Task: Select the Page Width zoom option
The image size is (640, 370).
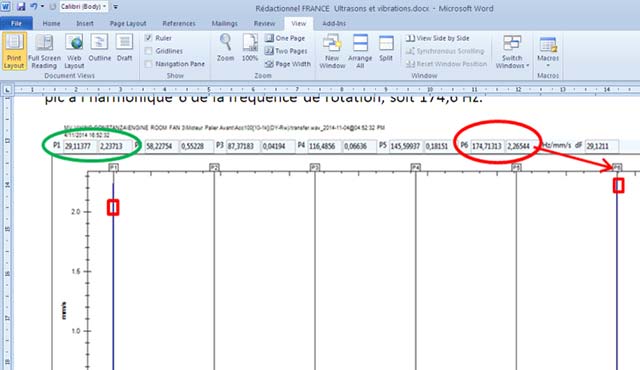Action: pyautogui.click(x=288, y=64)
